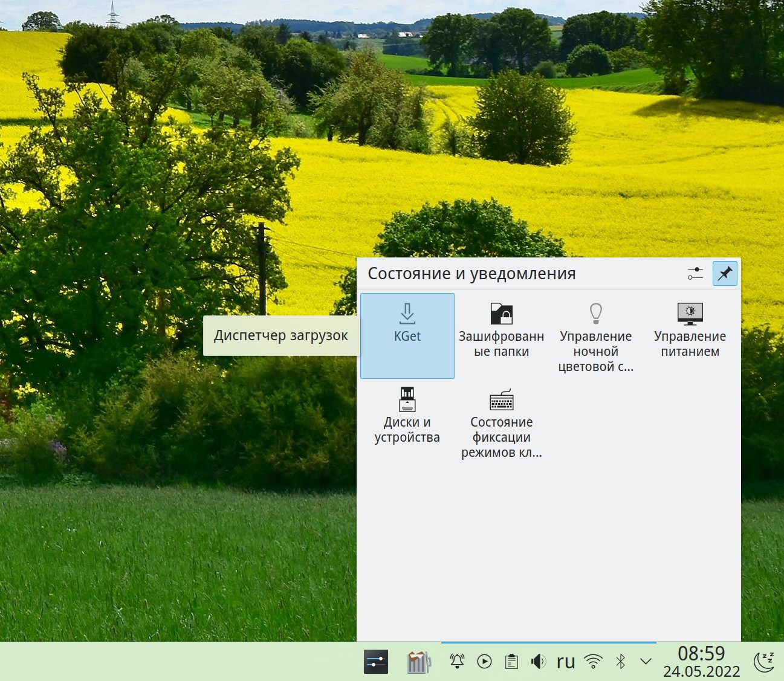Click the sleeping moon icon on panel

pos(765,662)
